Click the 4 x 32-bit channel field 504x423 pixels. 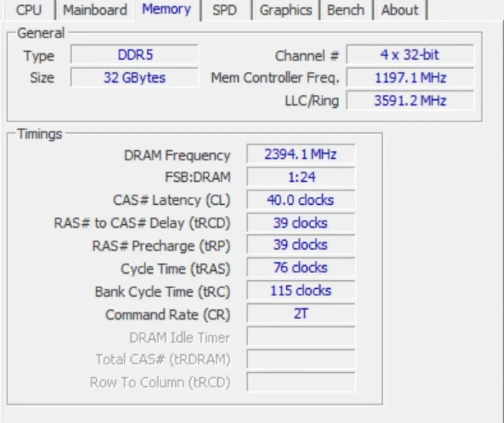coord(410,55)
